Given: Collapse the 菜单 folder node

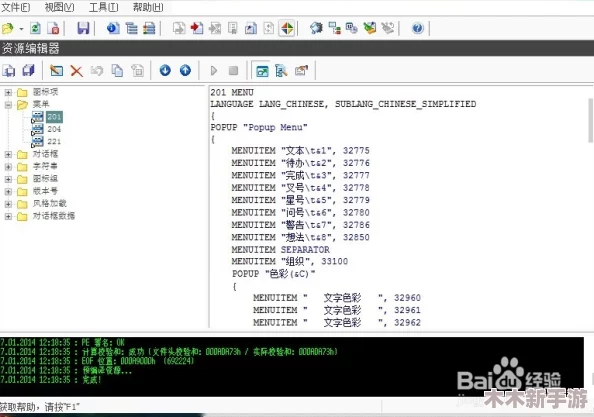Looking at the screenshot, I should pyautogui.click(x=8, y=105).
